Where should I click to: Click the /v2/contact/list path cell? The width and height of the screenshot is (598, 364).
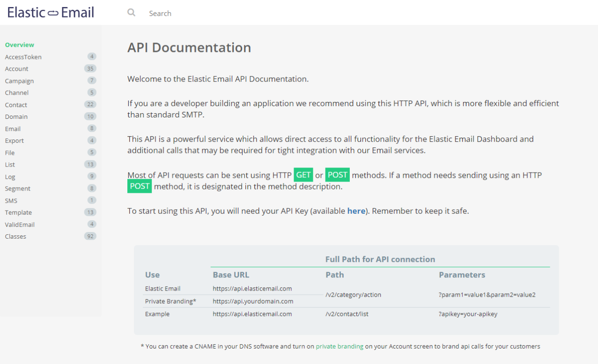347,314
